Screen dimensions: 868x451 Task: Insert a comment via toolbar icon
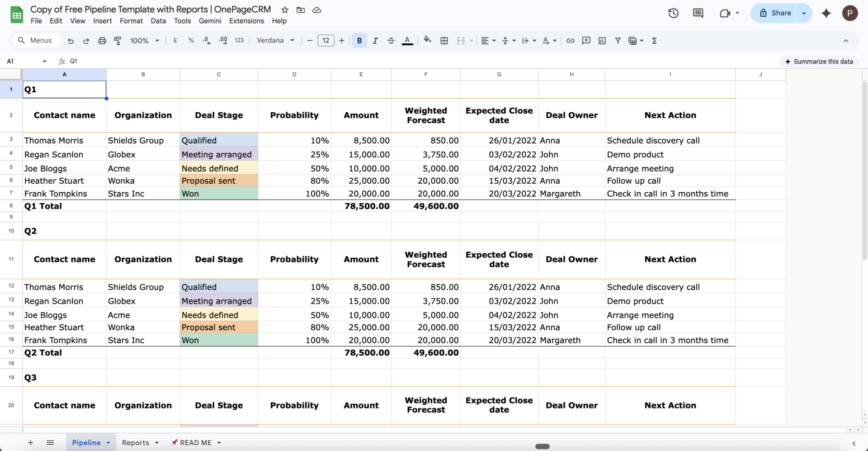[x=586, y=41]
